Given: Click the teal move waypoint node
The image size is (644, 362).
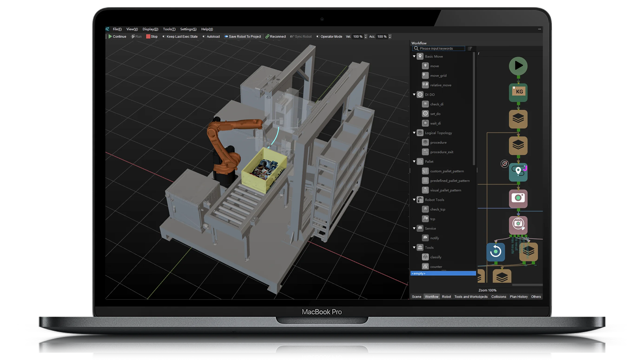Looking at the screenshot, I should click(x=518, y=172).
